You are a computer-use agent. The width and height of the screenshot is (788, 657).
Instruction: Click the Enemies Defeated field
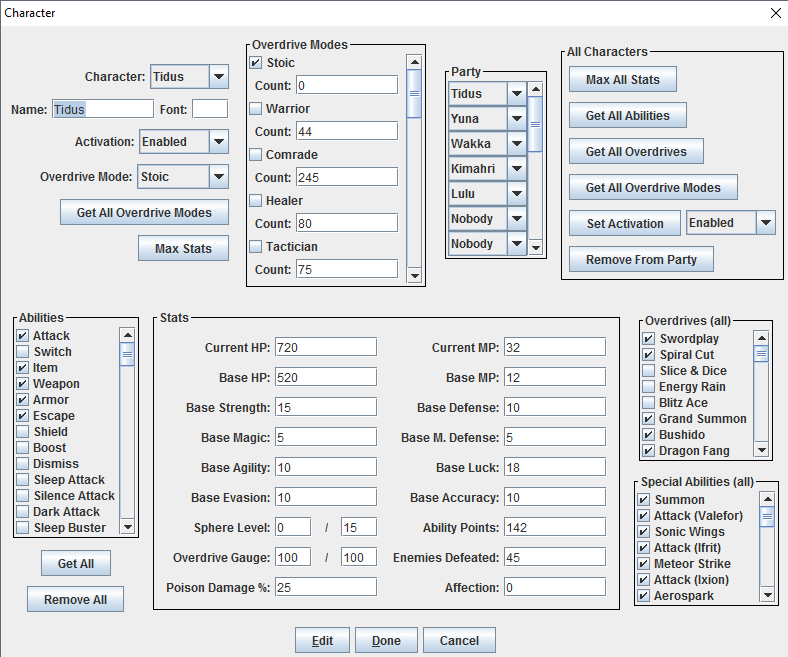tap(555, 557)
